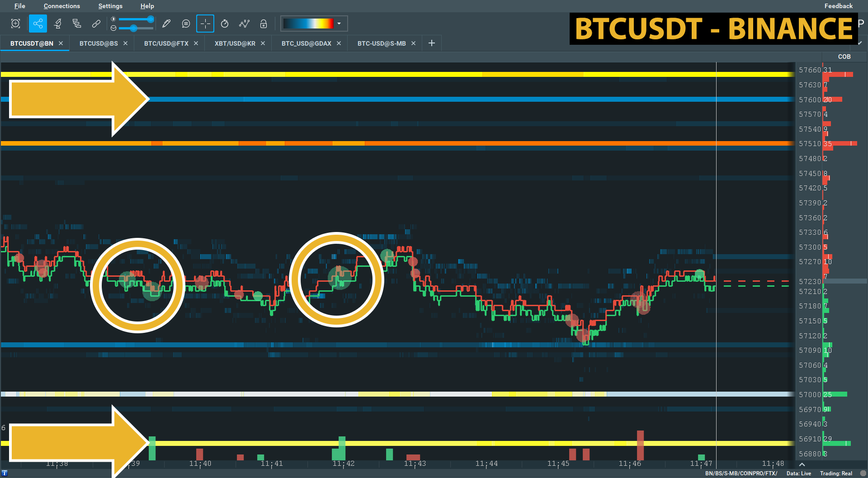Screen dimensions: 868x478
Task: Click the COB column header
Action: point(844,57)
